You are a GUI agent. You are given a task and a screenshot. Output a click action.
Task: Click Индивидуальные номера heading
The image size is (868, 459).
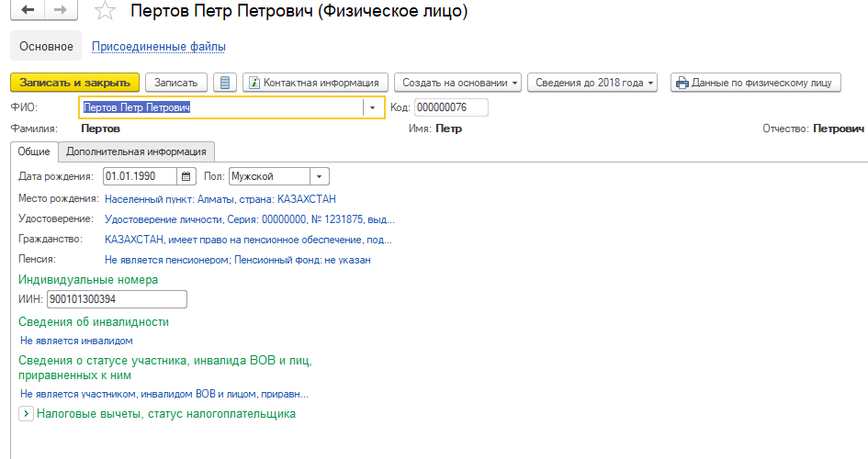click(88, 280)
